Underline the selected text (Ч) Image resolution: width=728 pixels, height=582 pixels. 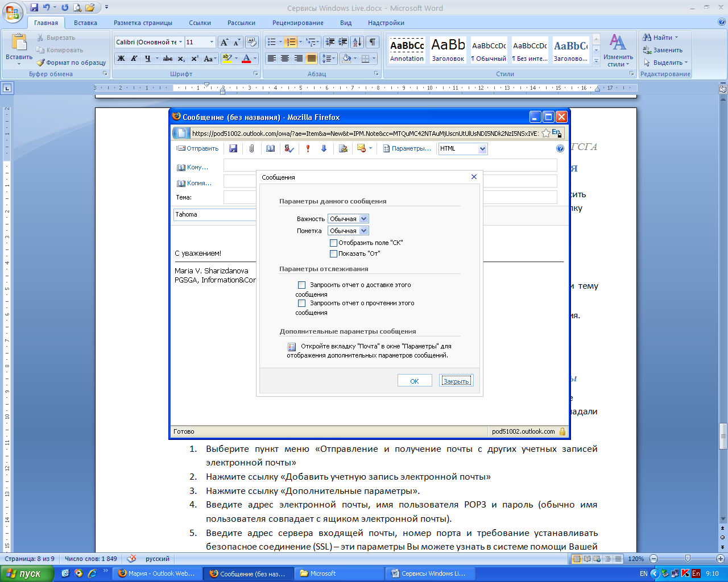[x=148, y=59]
